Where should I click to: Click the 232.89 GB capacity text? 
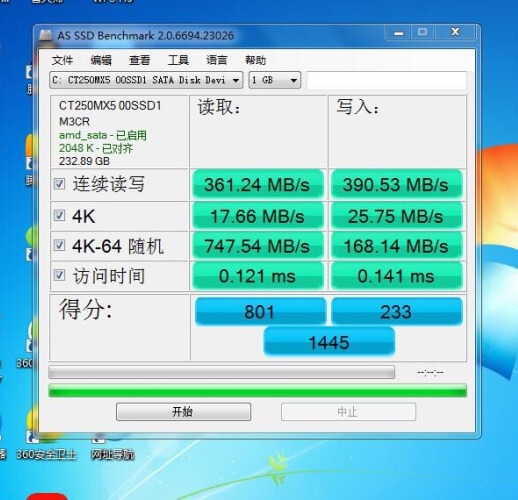[84, 161]
